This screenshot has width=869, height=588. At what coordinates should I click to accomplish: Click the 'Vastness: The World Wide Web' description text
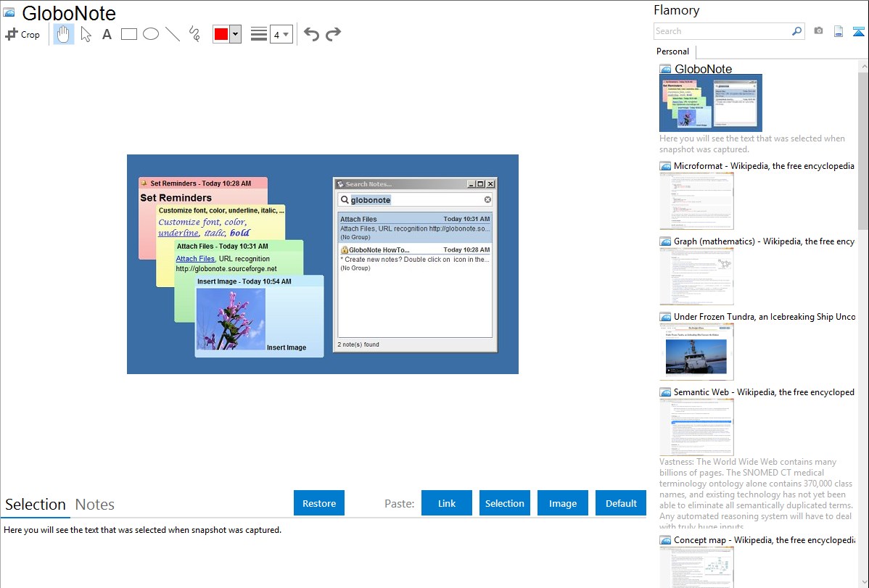[757, 494]
